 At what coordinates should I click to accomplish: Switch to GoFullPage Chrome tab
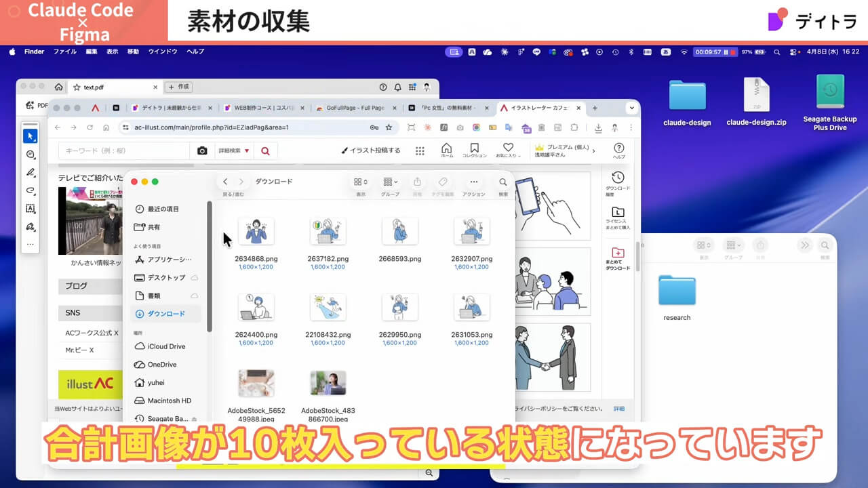point(355,108)
